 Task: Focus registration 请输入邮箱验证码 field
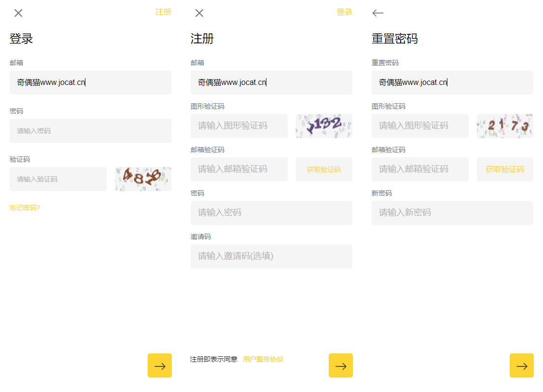point(239,169)
